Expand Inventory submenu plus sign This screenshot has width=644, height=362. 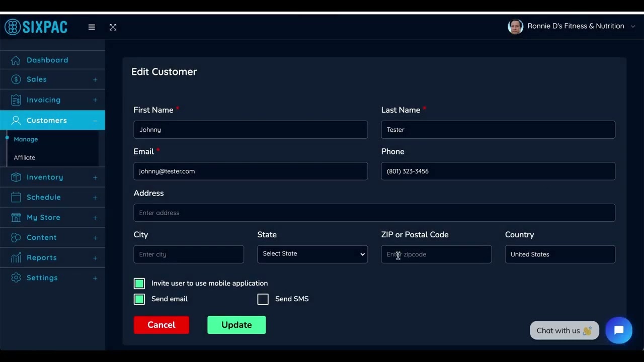click(95, 177)
